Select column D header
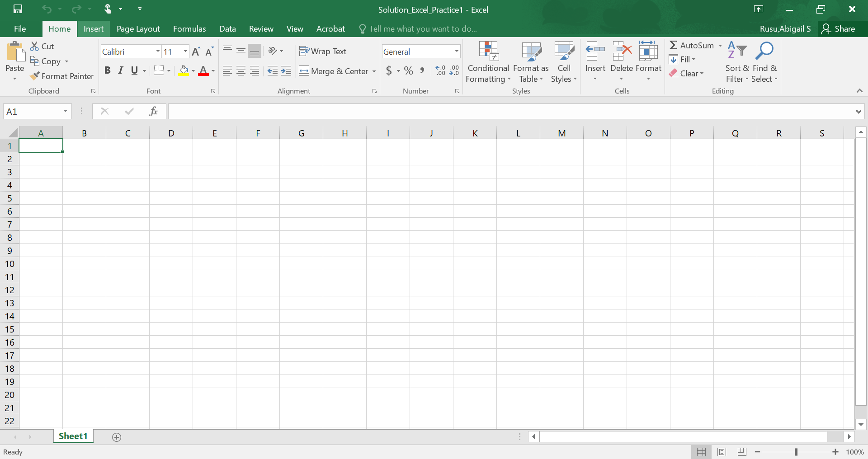The image size is (868, 459). 171,133
